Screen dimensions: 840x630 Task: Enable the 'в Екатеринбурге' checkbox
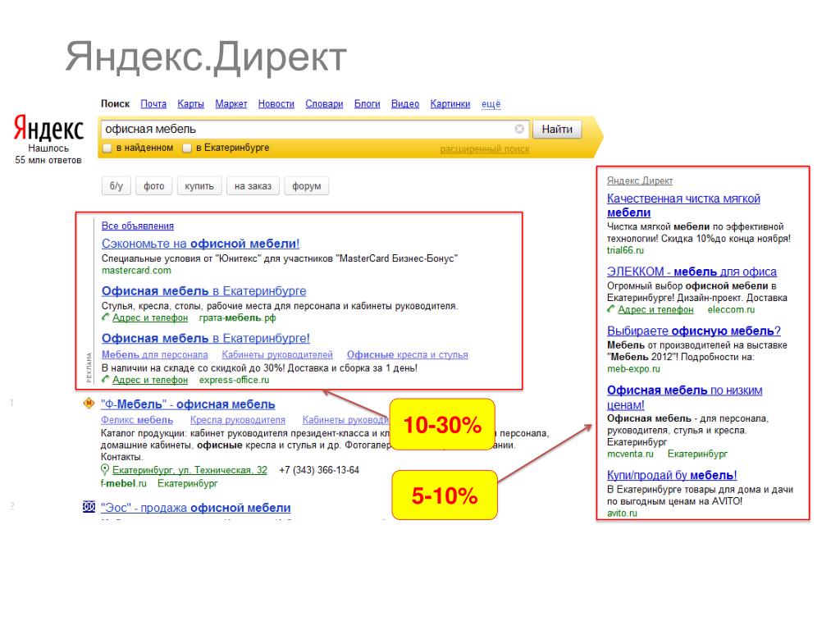pos(187,148)
